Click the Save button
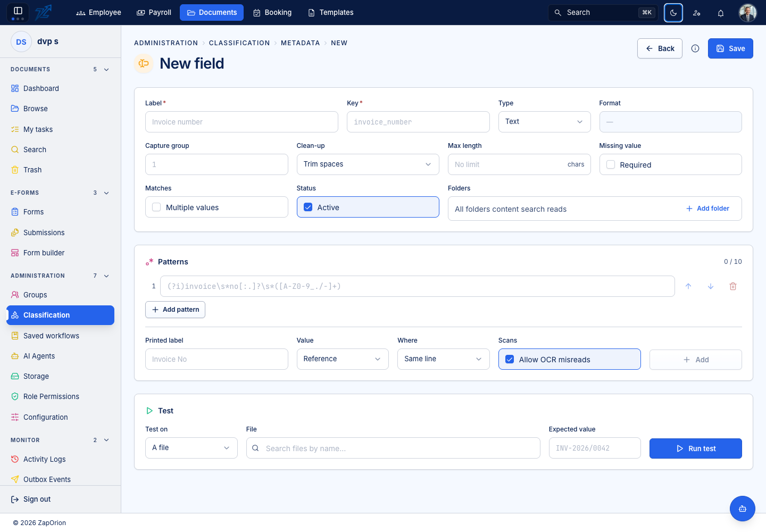Viewport: 766px width, 532px height. pyautogui.click(x=730, y=48)
